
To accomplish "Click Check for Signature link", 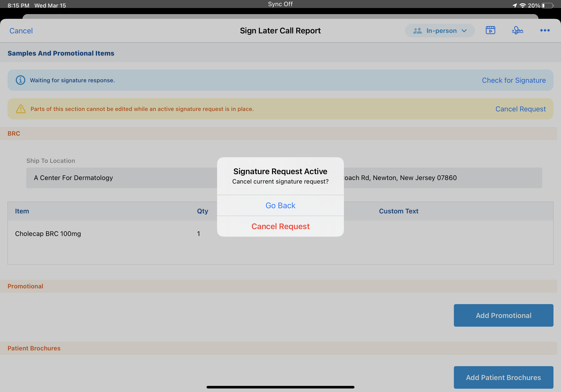I will pos(513,80).
